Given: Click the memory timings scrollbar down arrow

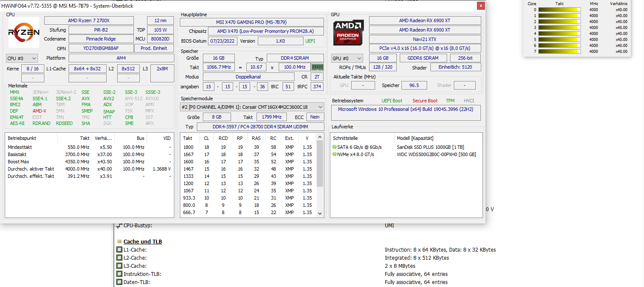Looking at the screenshot, I should click(x=320, y=214).
